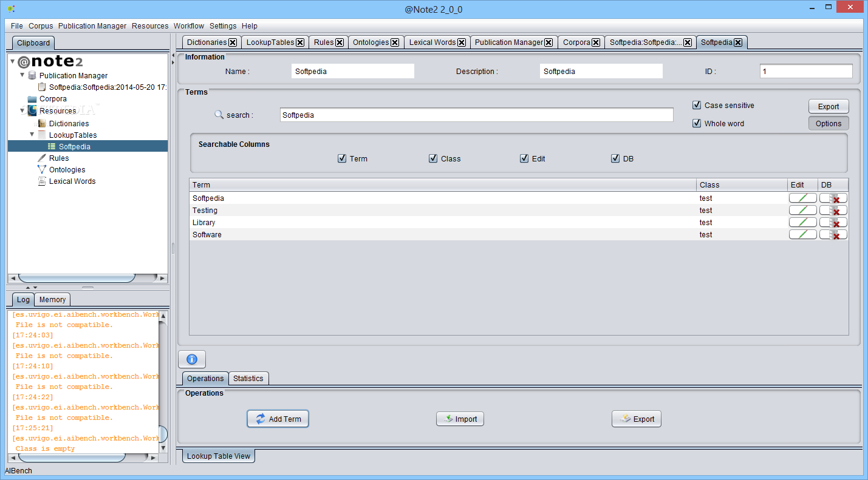Click Export button in Operations panel
The height and width of the screenshot is (480, 868).
tap(637, 419)
